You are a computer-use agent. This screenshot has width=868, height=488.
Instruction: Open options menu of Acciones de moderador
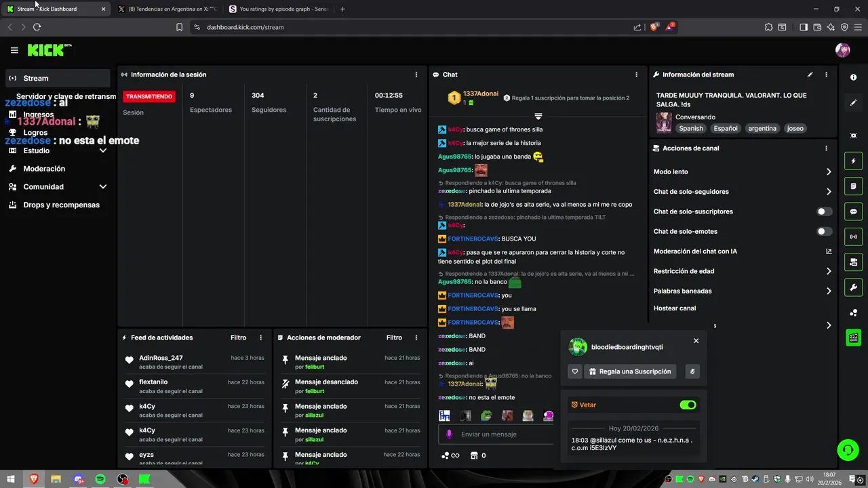(x=416, y=338)
